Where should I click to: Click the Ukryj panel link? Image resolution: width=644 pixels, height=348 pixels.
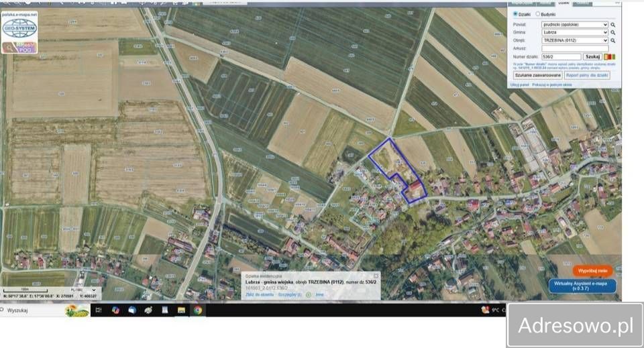click(519, 85)
